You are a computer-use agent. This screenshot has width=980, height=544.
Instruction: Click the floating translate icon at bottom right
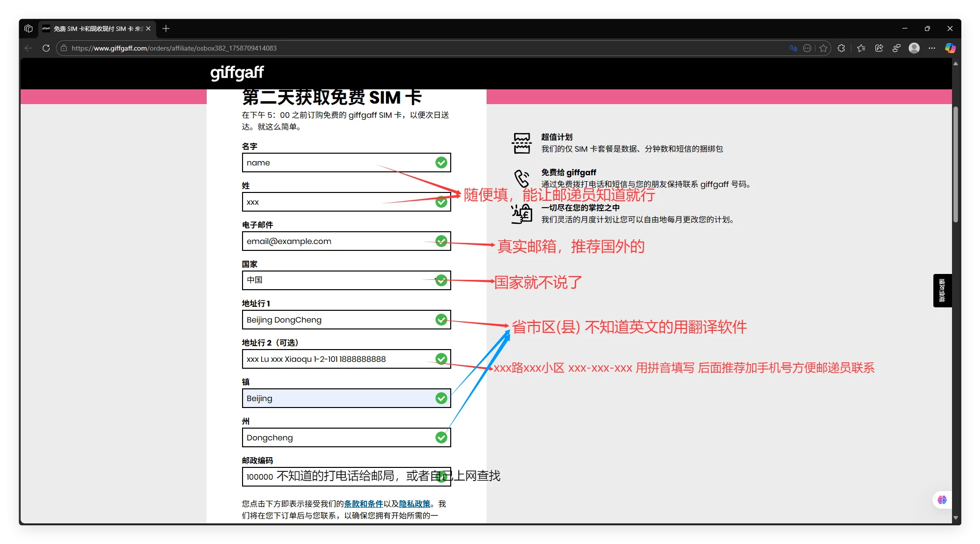pos(942,499)
